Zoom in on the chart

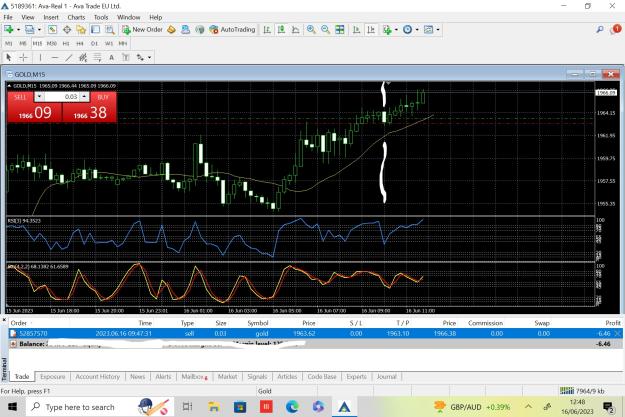(x=311, y=30)
